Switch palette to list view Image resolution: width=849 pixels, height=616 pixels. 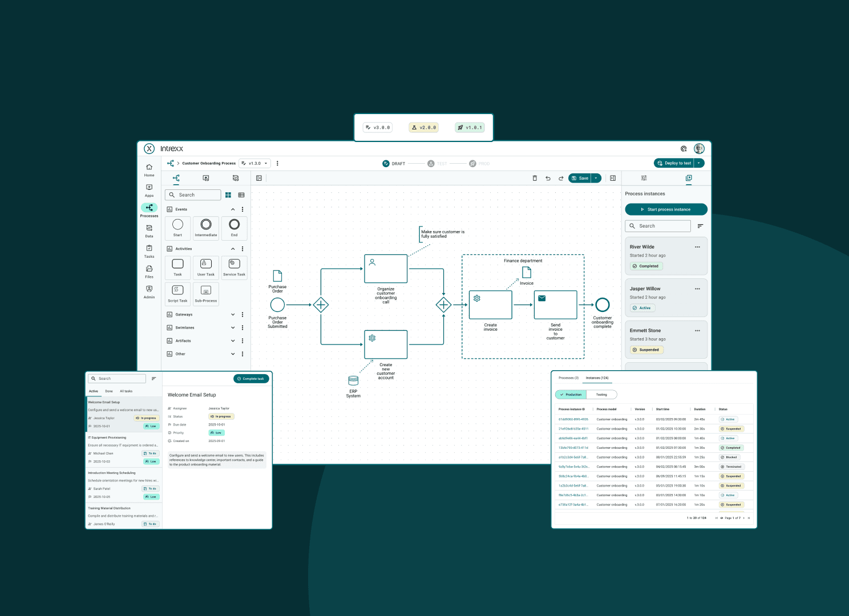pyautogui.click(x=241, y=195)
